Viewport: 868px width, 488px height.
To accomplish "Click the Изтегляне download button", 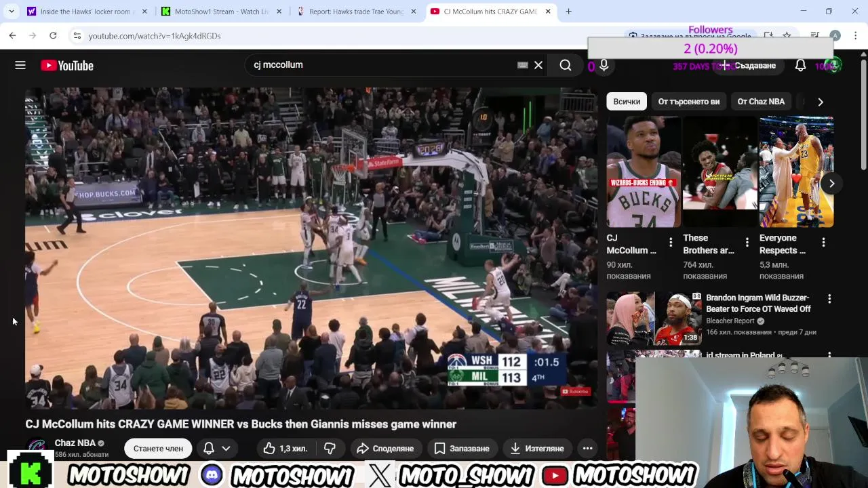I will 536,448.
